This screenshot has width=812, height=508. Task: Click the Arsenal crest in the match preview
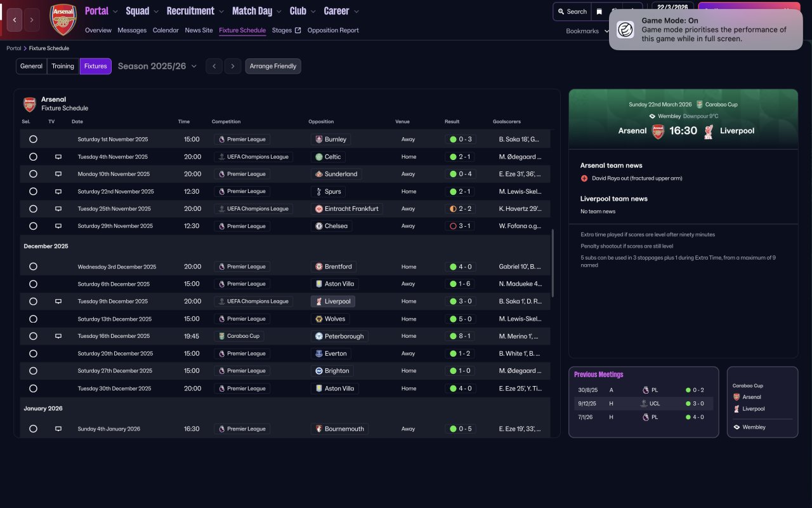[x=658, y=131]
